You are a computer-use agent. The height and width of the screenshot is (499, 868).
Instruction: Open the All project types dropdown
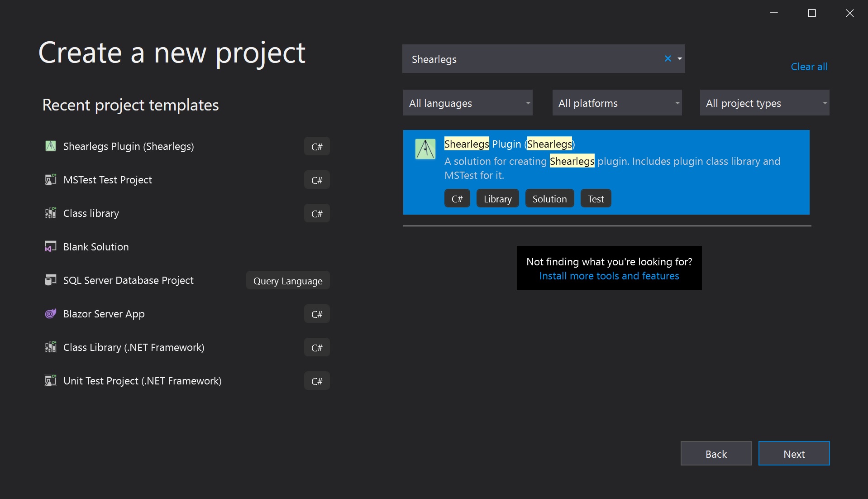point(764,103)
